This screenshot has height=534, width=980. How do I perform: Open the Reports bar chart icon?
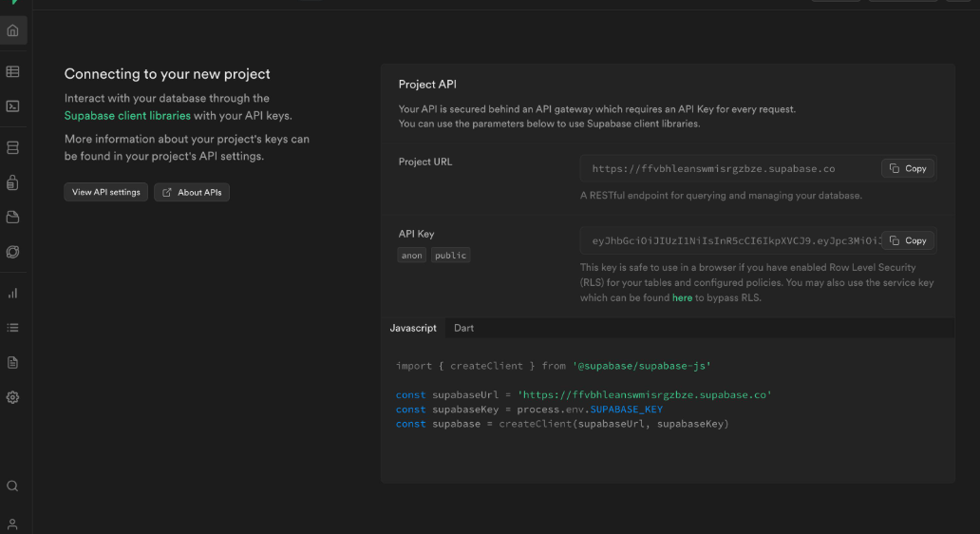tap(12, 294)
